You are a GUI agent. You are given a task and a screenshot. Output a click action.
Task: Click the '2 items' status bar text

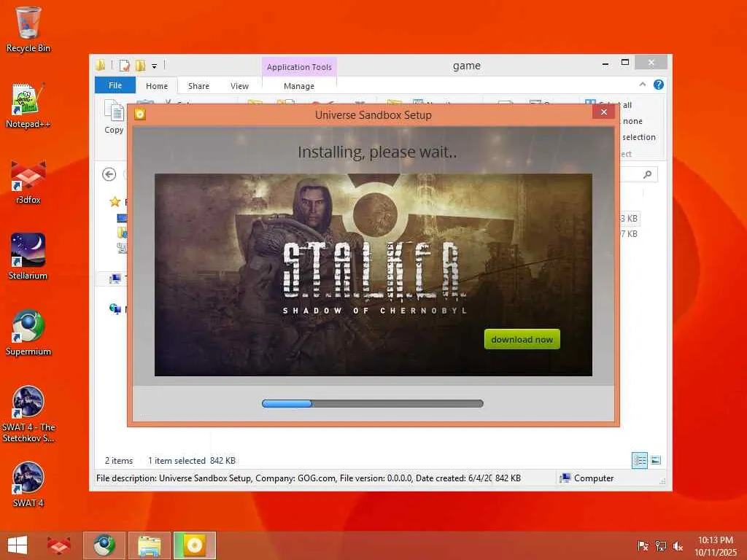[119, 461]
